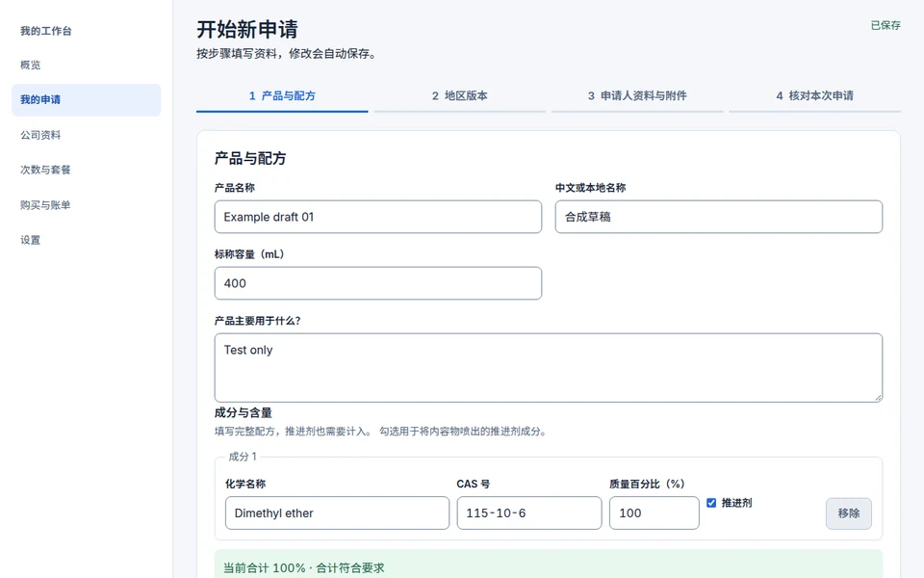Click the 成分与含量 section label
Image resolution: width=924 pixels, height=578 pixels.
coord(243,413)
